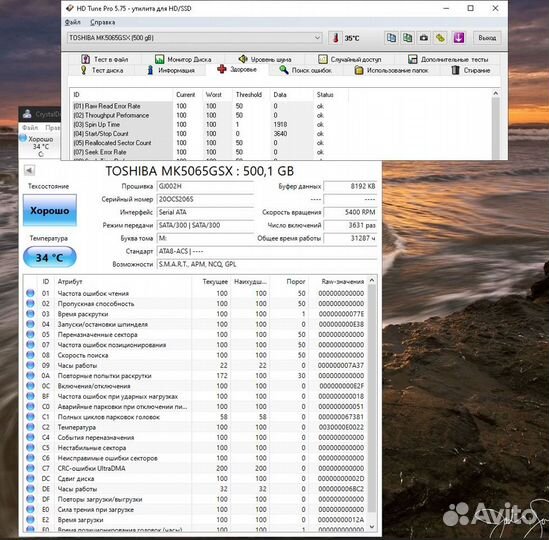Switch to the Стирание tab
Screen dimensions: 549x540
coord(471,70)
